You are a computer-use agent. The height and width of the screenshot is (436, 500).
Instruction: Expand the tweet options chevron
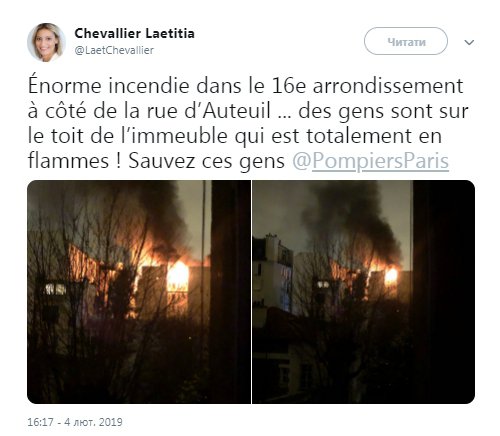(x=469, y=42)
